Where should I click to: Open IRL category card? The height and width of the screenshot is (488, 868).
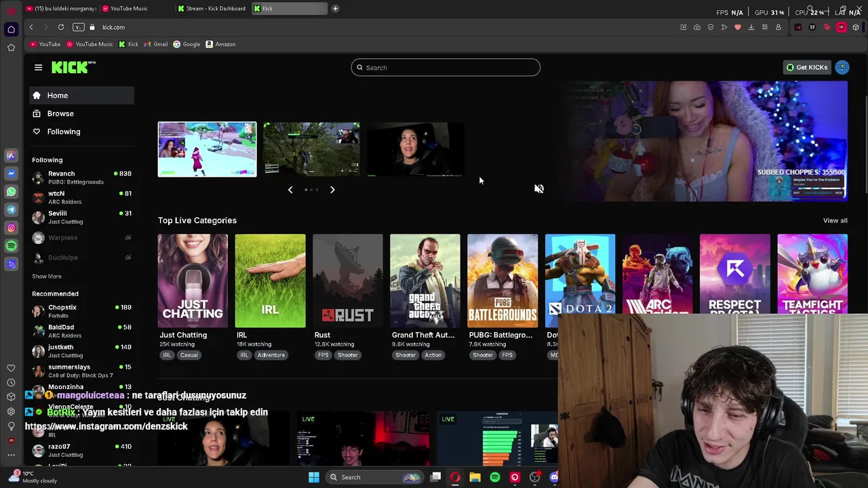click(270, 281)
